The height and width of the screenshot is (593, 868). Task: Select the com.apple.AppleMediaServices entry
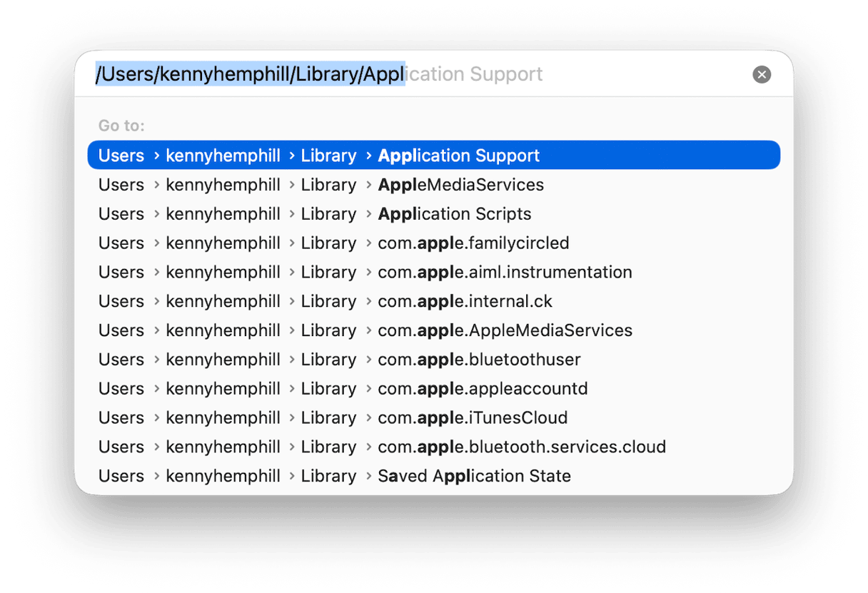point(505,330)
